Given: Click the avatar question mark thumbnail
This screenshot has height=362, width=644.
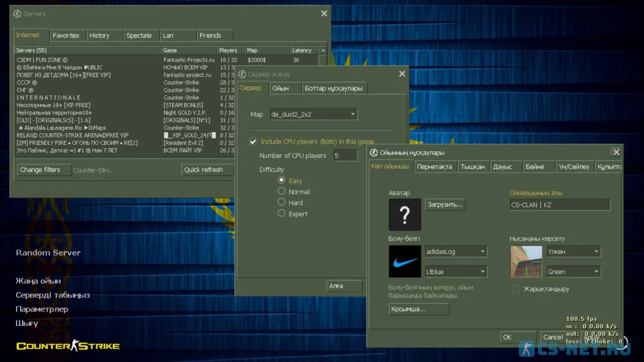Looking at the screenshot, I should [x=405, y=215].
